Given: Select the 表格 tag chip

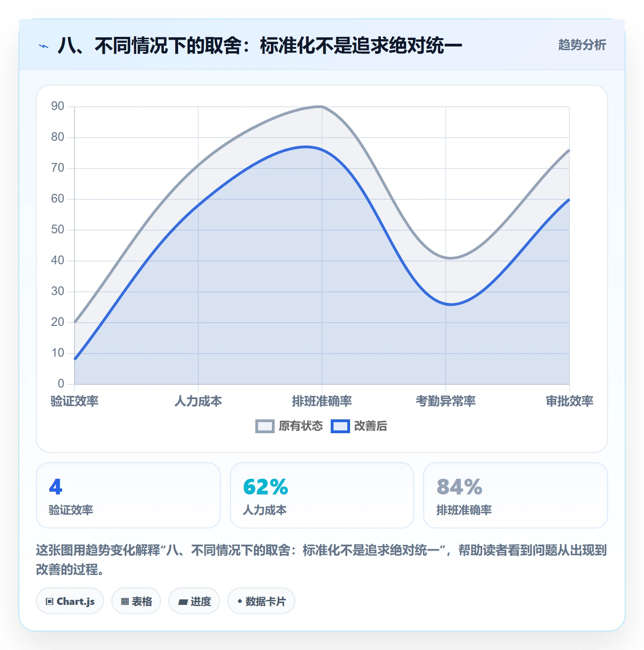Looking at the screenshot, I should tap(136, 601).
